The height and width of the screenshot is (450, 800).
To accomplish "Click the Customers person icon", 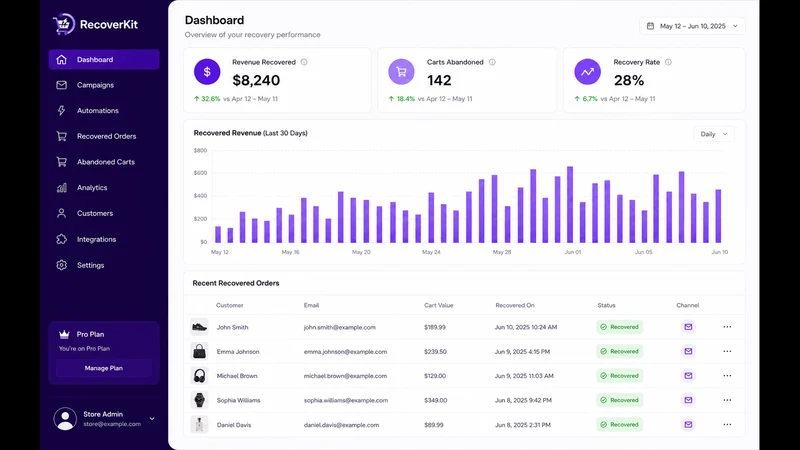I will tap(62, 213).
